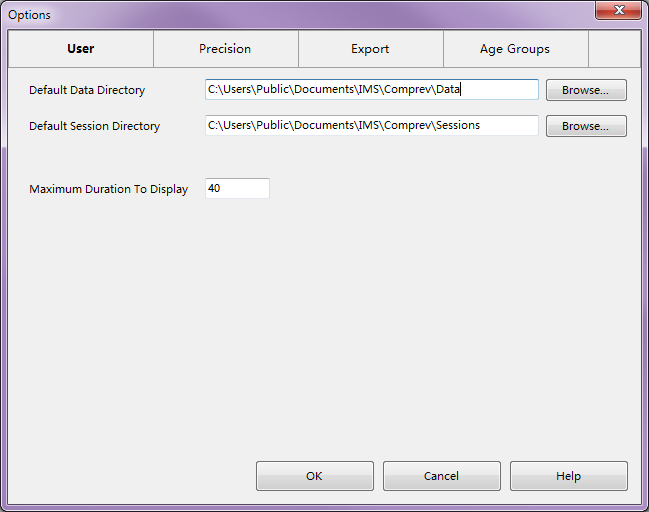The image size is (649, 512).
Task: Click the Options title bar text
Action: pyautogui.click(x=29, y=15)
